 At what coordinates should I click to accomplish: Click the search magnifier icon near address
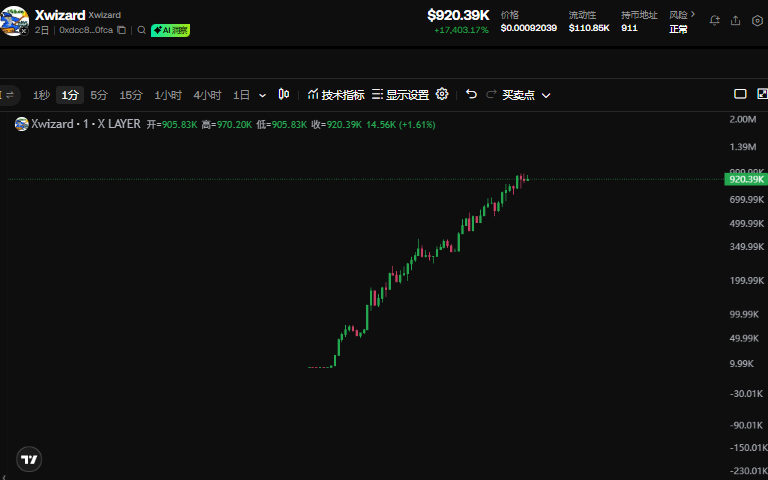tap(142, 30)
